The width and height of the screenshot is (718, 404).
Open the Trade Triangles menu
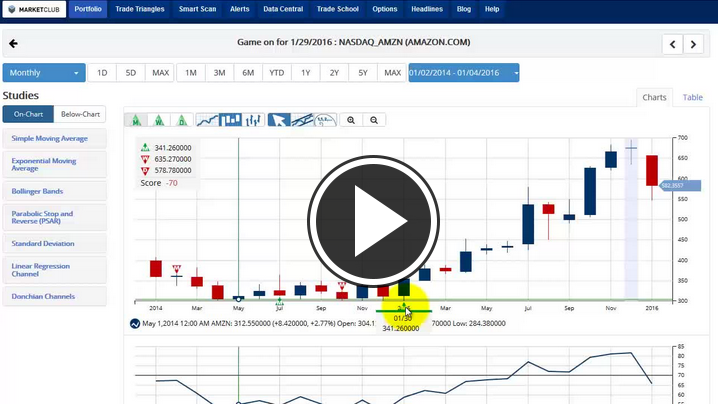coord(140,9)
